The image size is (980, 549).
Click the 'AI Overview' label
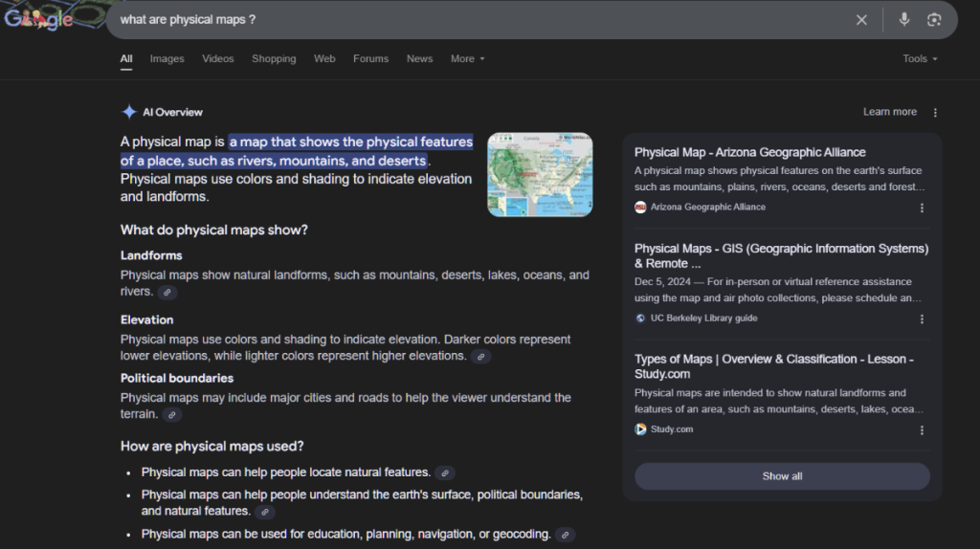tap(172, 113)
